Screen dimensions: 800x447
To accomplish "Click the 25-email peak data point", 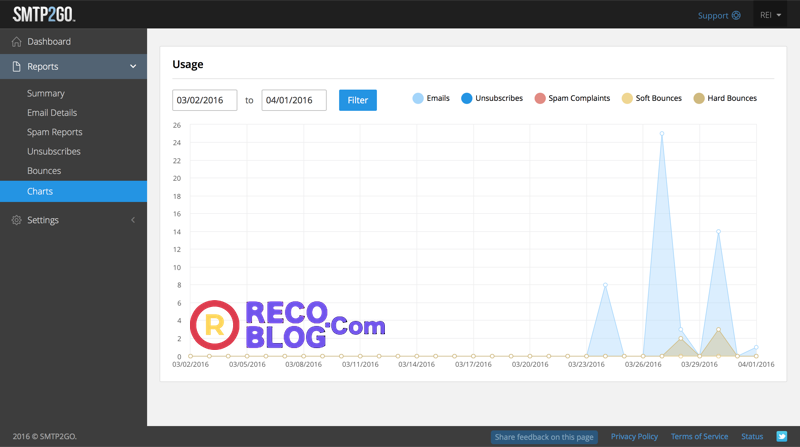I will (x=662, y=134).
